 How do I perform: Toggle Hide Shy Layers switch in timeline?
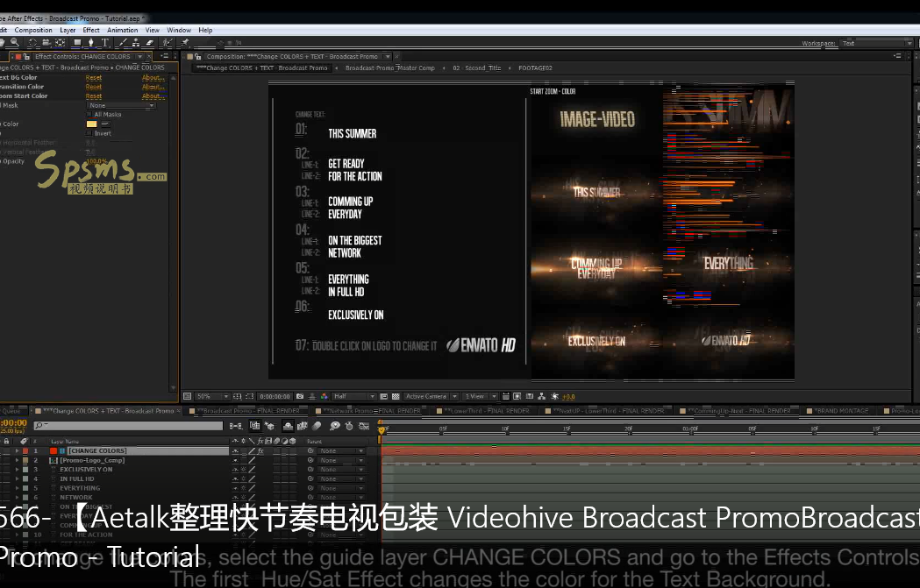tap(288, 426)
